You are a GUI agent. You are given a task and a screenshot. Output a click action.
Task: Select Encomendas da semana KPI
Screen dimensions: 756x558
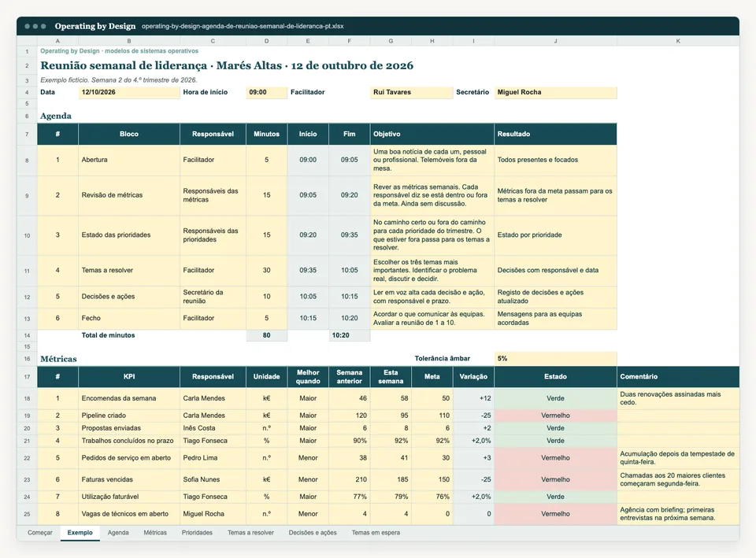[x=129, y=398]
